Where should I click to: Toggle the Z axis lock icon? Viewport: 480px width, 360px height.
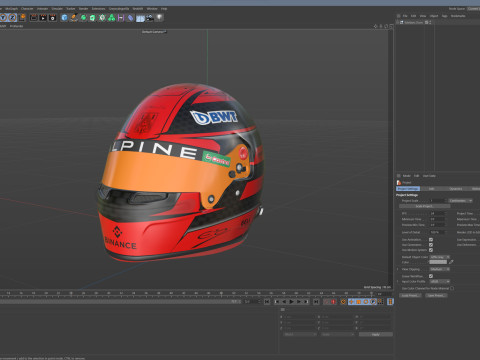coord(13,17)
